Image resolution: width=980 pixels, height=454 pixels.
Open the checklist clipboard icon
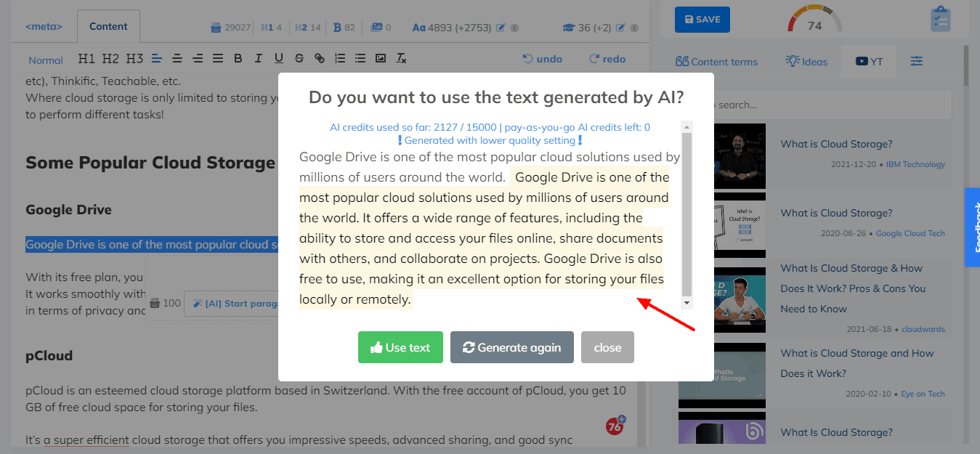click(x=940, y=19)
